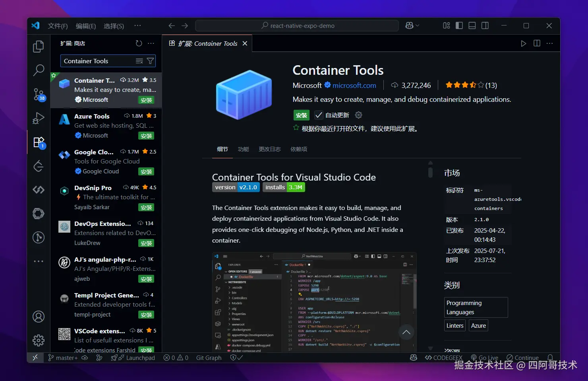This screenshot has height=381, width=588.
Task: Install the DevOps Extension pack
Action: coord(146,243)
